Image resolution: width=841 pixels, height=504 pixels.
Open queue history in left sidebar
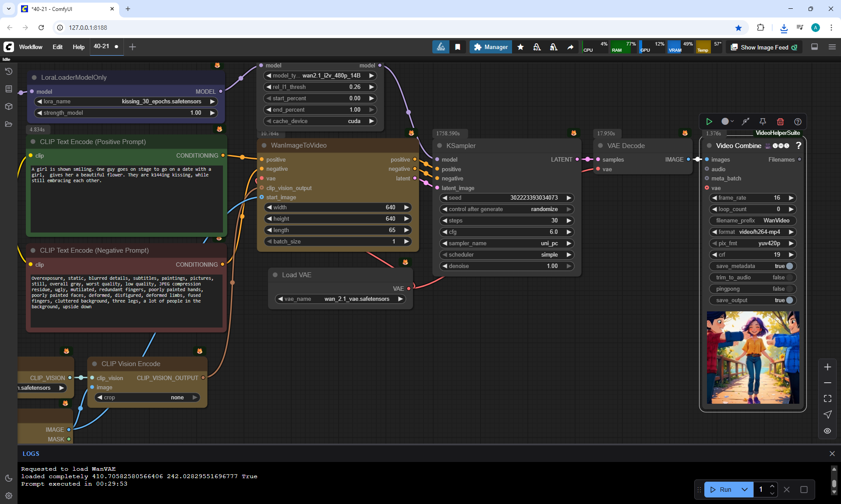click(9, 71)
